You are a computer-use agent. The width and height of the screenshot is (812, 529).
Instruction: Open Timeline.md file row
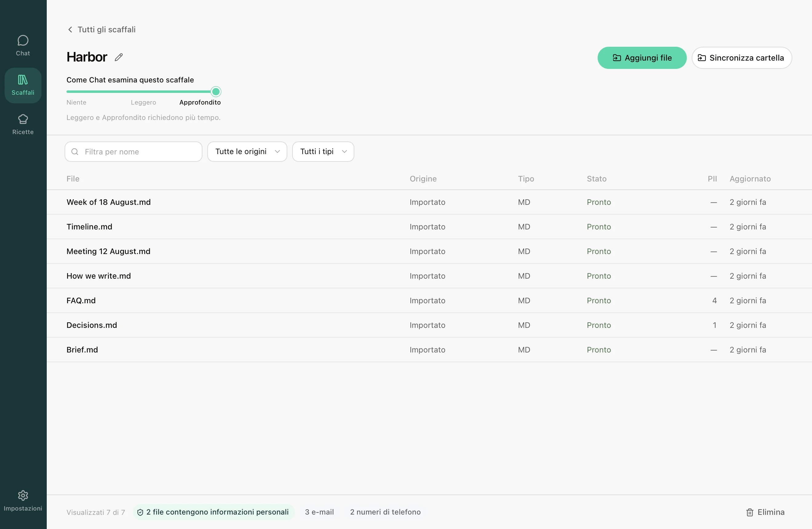[x=429, y=227]
